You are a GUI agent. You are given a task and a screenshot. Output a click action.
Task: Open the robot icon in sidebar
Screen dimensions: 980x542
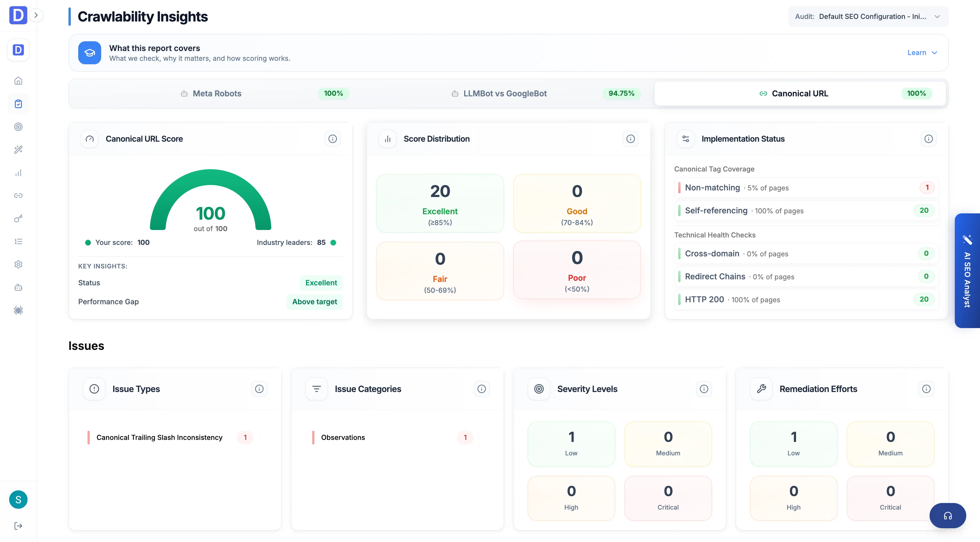click(x=18, y=287)
